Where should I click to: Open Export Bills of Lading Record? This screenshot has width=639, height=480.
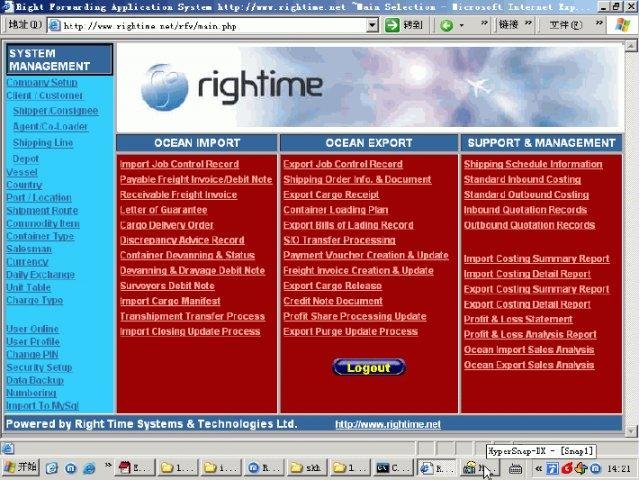point(348,225)
